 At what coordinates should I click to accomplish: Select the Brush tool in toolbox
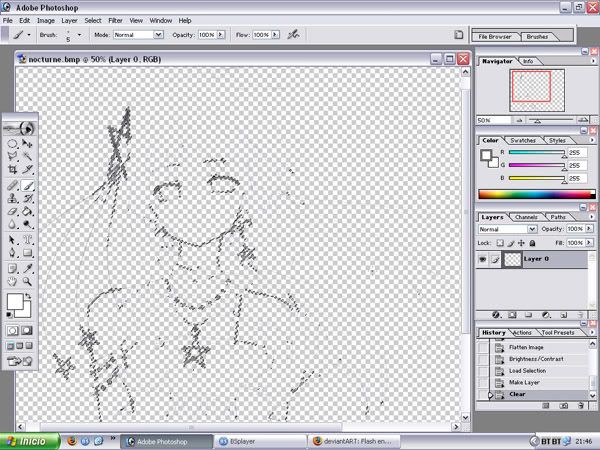[x=27, y=186]
